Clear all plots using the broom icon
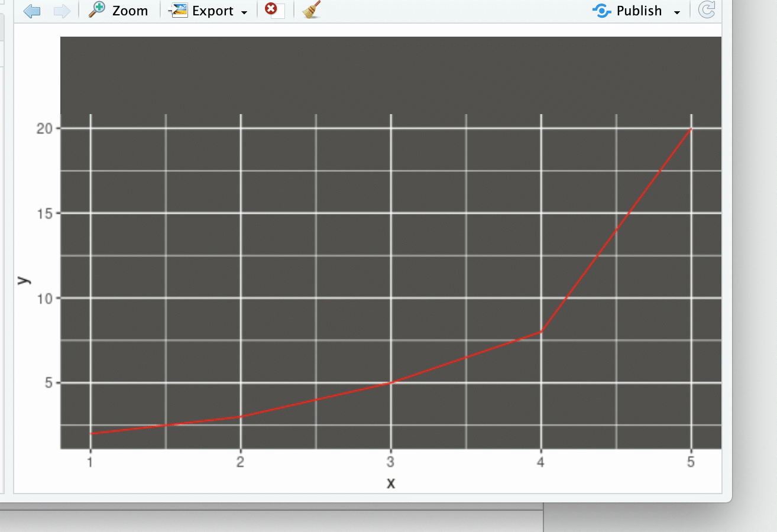Screen dimensions: 777x532 click(x=310, y=10)
